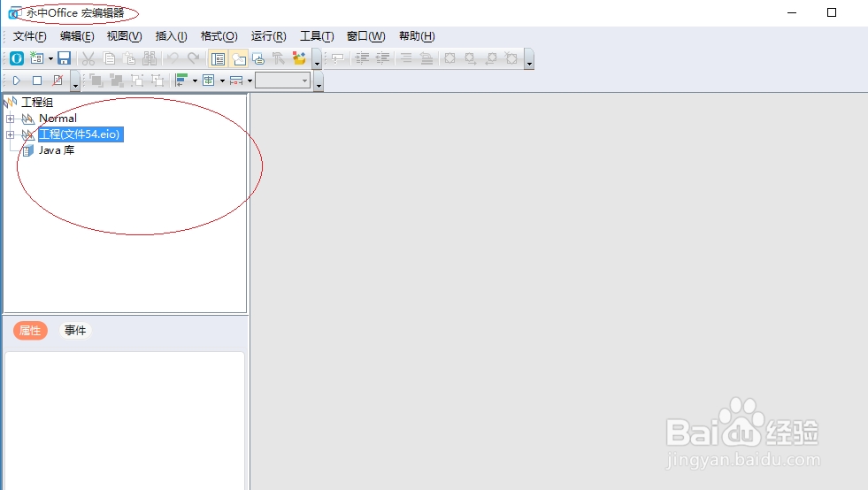Click the group objects icon

tap(137, 80)
